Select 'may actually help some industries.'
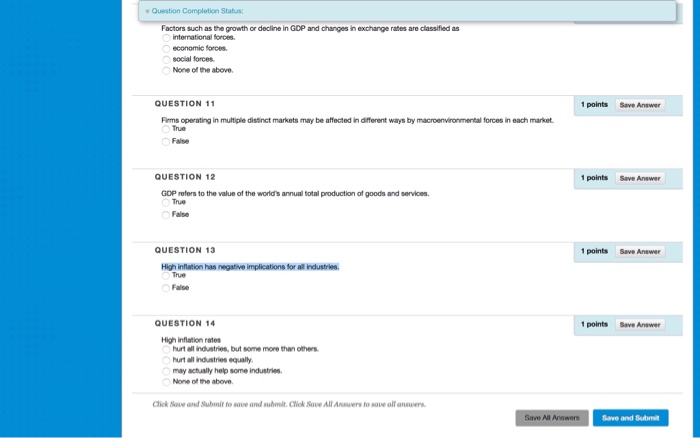 (x=166, y=371)
